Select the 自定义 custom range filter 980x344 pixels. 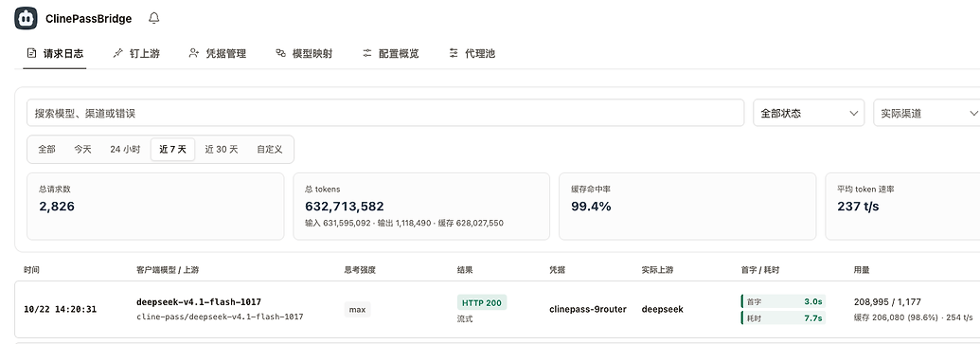coord(269,150)
